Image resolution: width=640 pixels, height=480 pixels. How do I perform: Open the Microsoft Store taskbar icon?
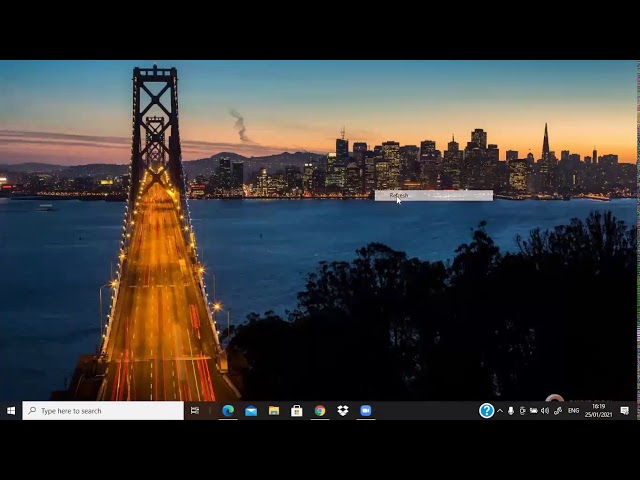(x=297, y=410)
